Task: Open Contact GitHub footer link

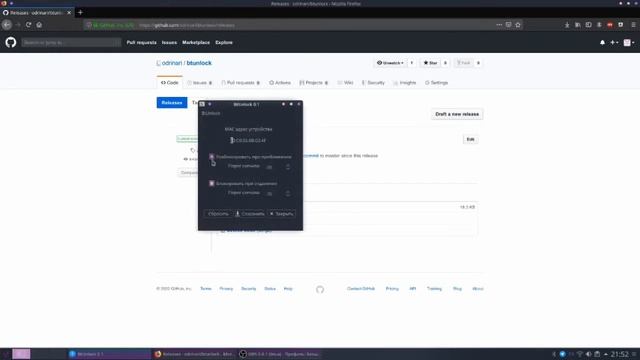Action: pyautogui.click(x=361, y=289)
